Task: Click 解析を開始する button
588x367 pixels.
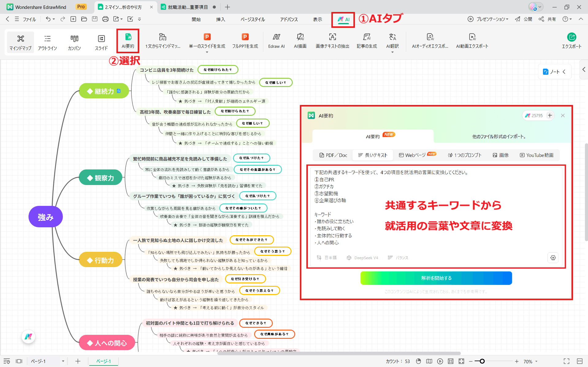Action: coord(436,278)
